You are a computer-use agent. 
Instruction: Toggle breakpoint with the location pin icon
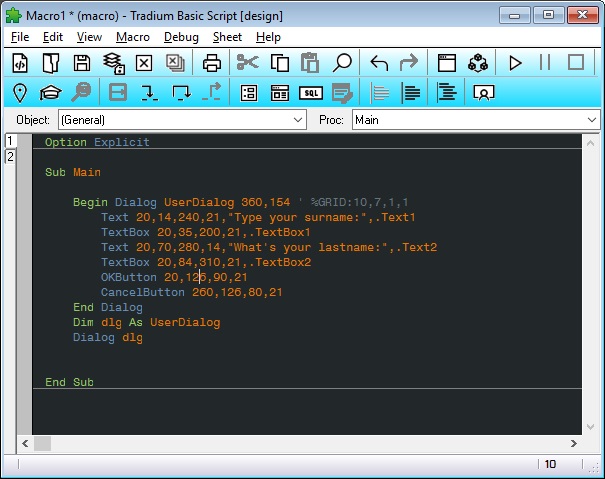[19, 93]
